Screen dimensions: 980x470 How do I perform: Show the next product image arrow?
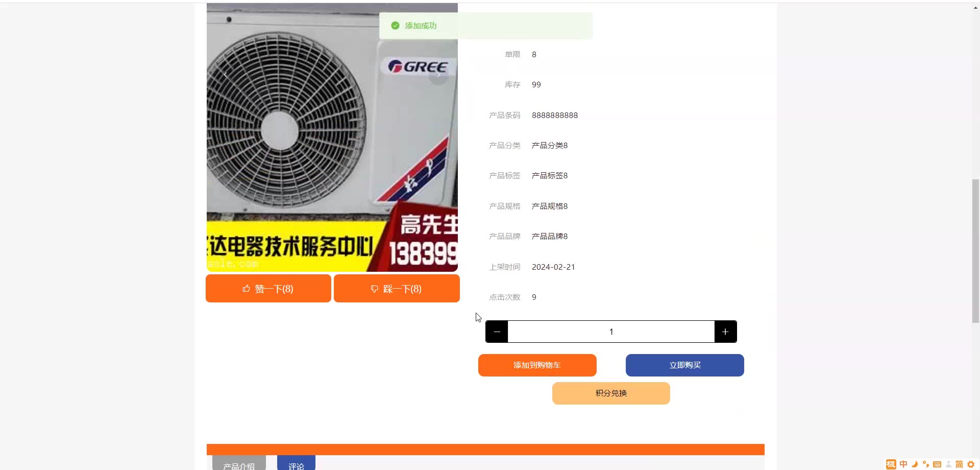point(438,75)
